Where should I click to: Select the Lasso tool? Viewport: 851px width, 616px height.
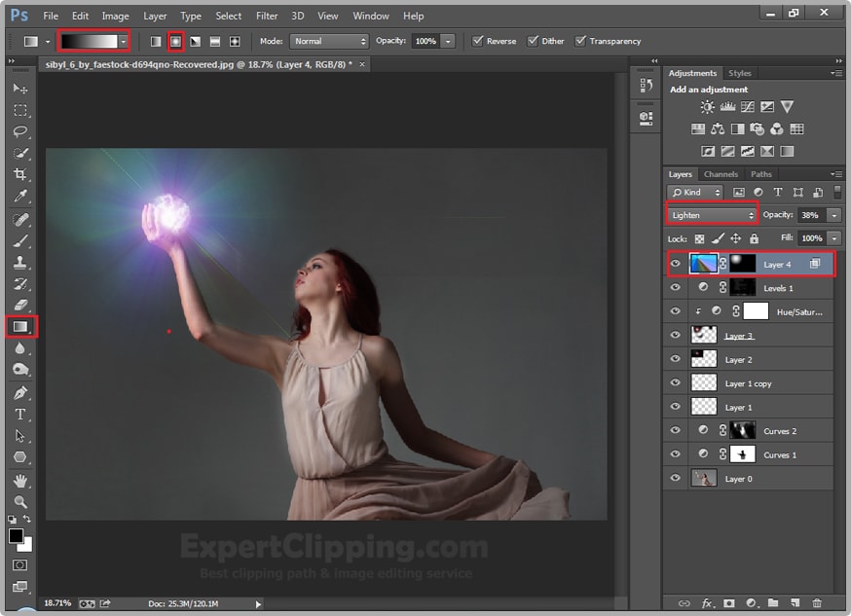[x=19, y=131]
